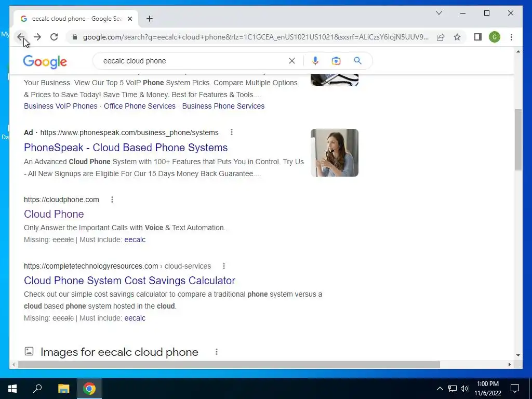Image resolution: width=532 pixels, height=399 pixels.
Task: Click the vertical scrollbar thumb
Action: (x=518, y=139)
